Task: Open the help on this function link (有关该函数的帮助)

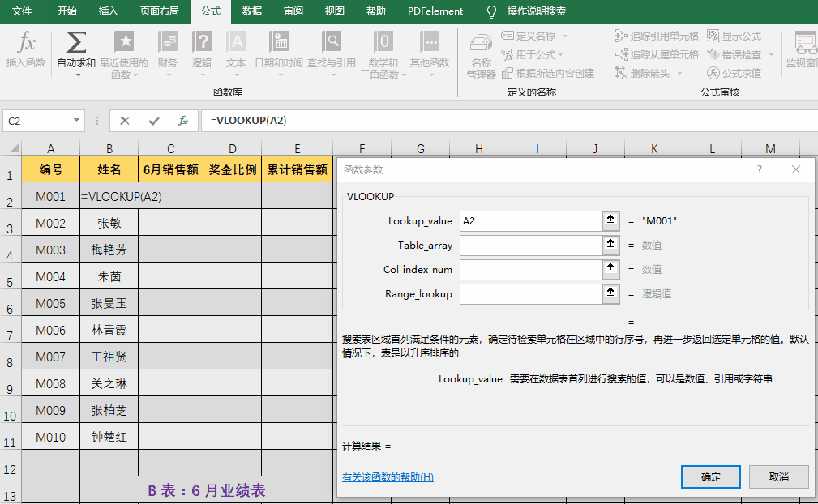Action: (388, 477)
